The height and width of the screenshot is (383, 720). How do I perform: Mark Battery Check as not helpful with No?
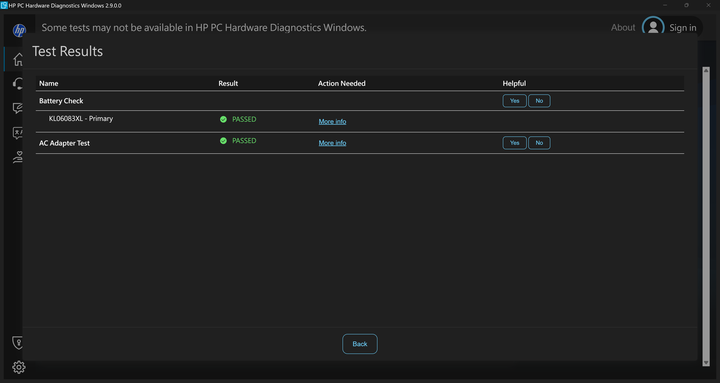(539, 101)
